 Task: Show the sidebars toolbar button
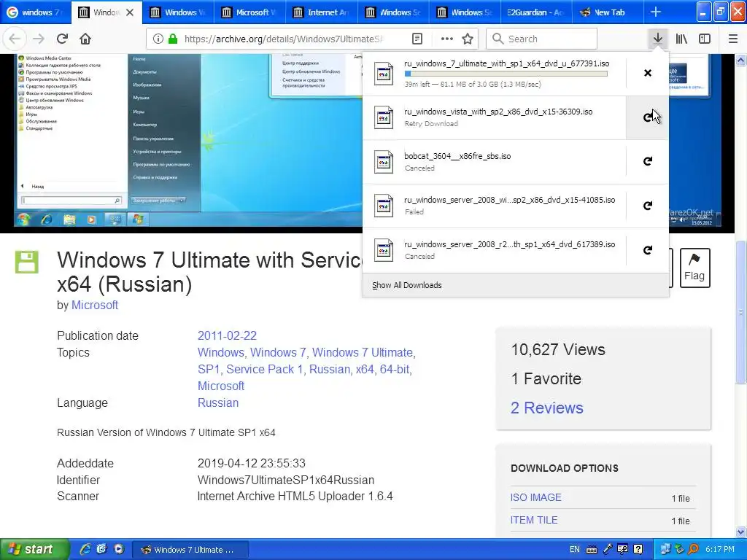pyautogui.click(x=705, y=39)
